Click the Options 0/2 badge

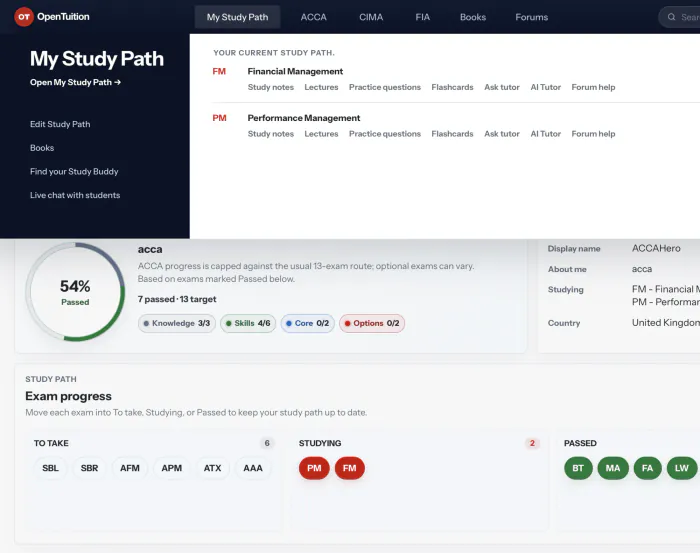point(372,323)
